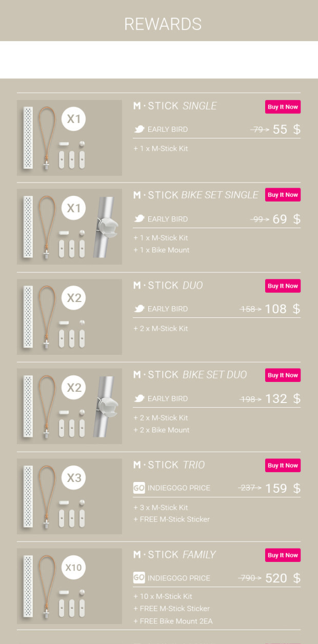
Task: Click Buy It Now for M-Stick Family
Action: (x=283, y=555)
